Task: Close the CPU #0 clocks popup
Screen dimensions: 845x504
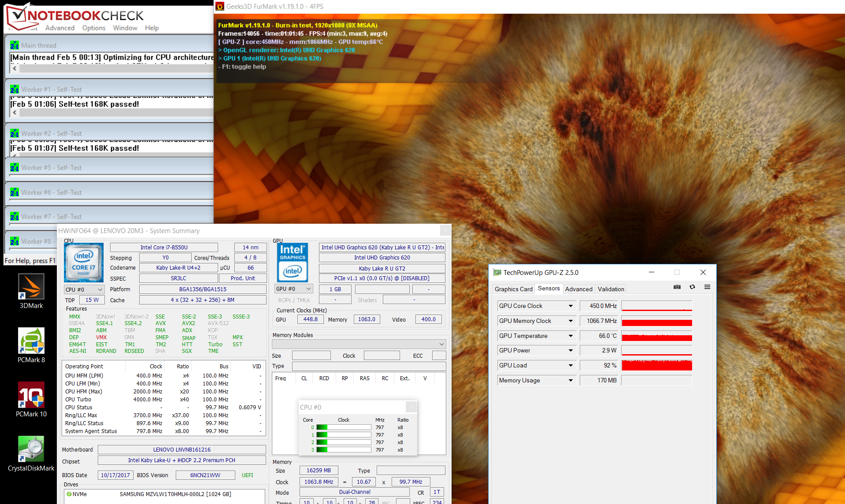Action: tap(411, 407)
